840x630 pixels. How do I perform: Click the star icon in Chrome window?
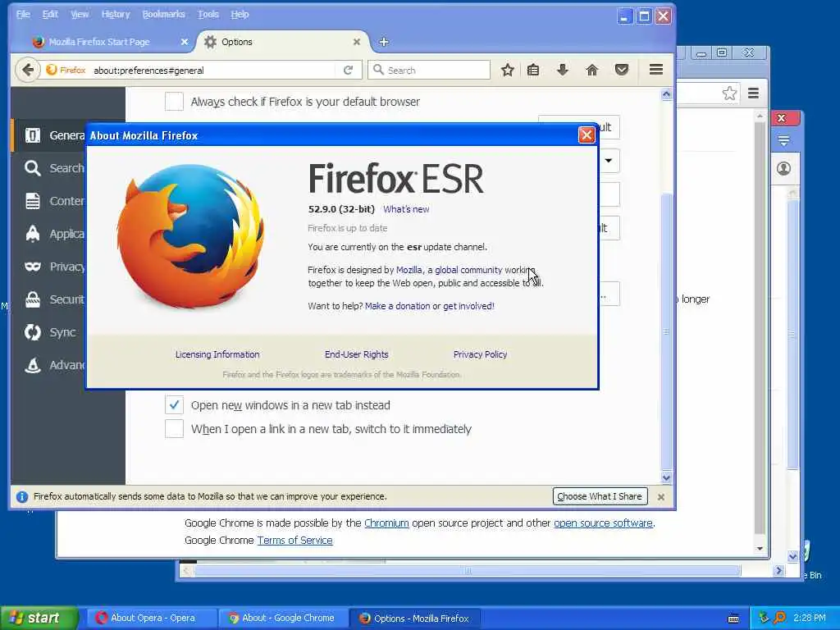729,94
